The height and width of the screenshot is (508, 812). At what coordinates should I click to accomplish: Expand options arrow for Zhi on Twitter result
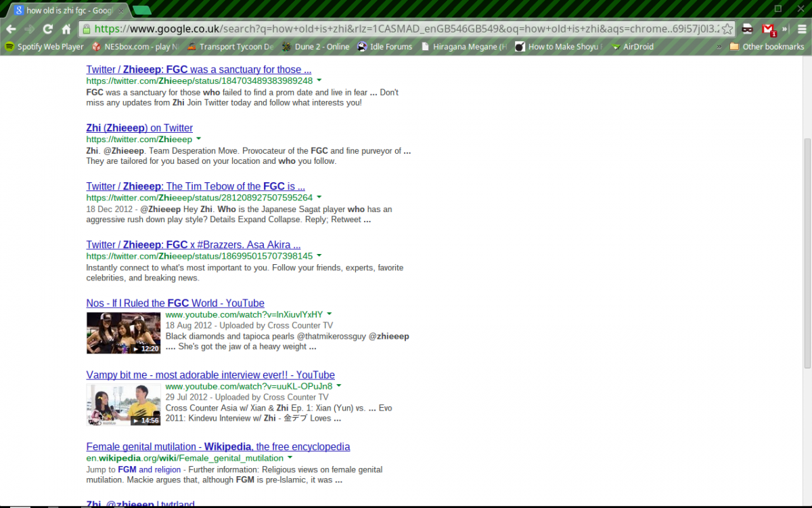pyautogui.click(x=199, y=139)
